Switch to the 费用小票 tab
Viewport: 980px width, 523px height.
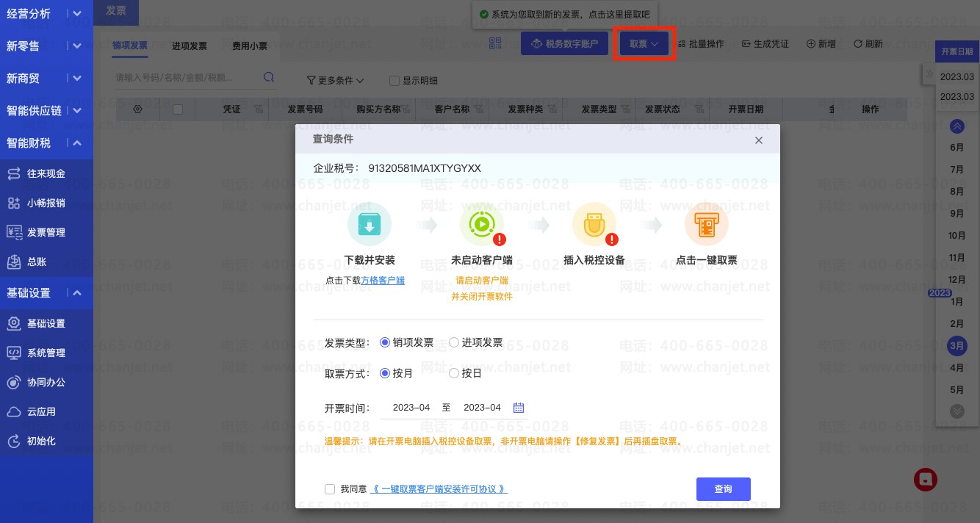click(x=250, y=46)
